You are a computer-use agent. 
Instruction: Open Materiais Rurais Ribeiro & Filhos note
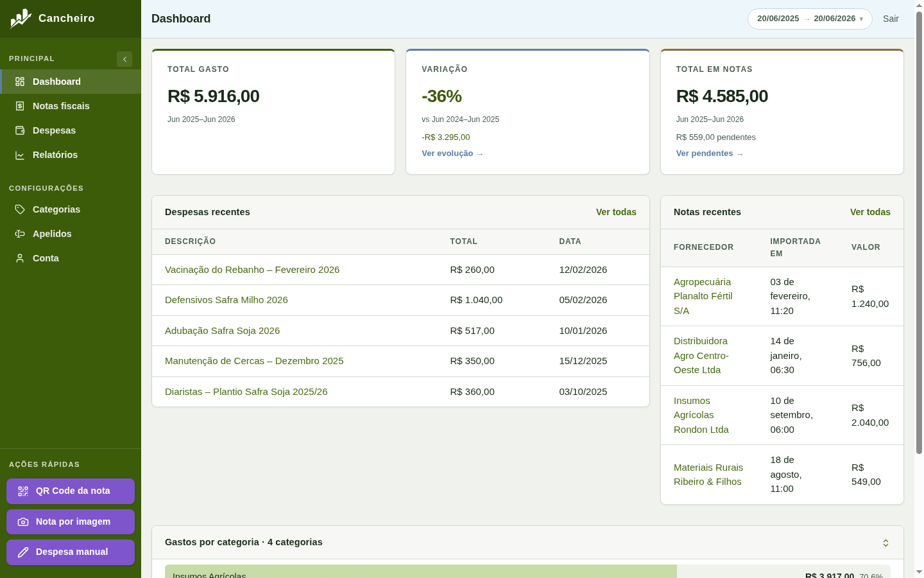(708, 475)
